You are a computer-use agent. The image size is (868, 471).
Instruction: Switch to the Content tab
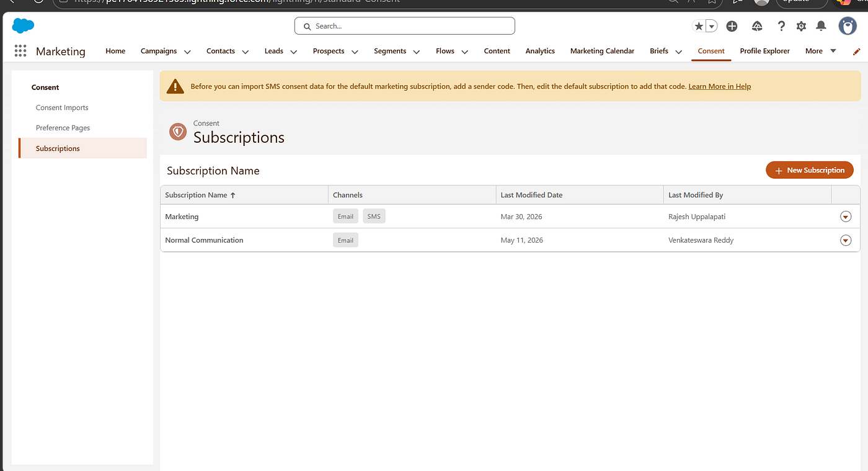(497, 51)
